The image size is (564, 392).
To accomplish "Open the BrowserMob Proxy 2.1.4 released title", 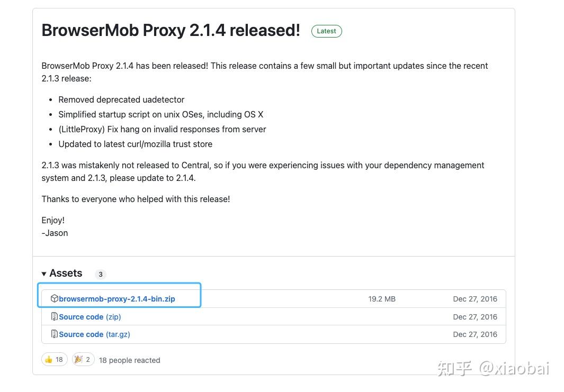I will point(171,31).
